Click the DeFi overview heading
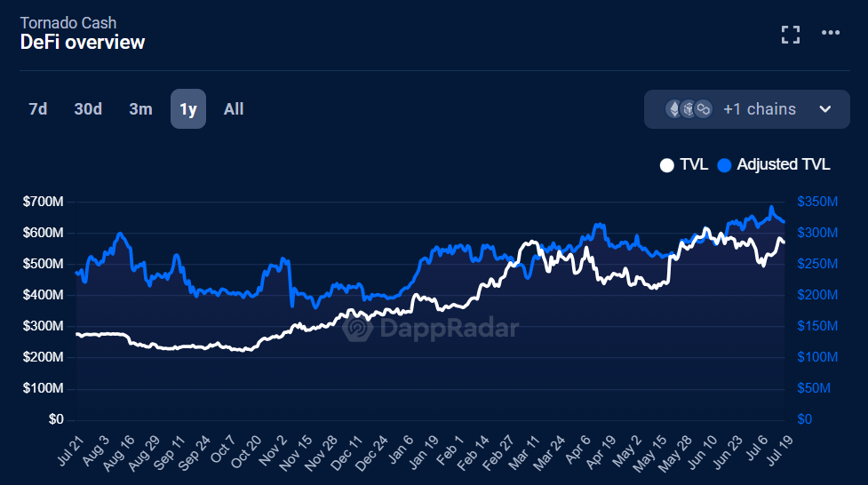 tap(83, 42)
